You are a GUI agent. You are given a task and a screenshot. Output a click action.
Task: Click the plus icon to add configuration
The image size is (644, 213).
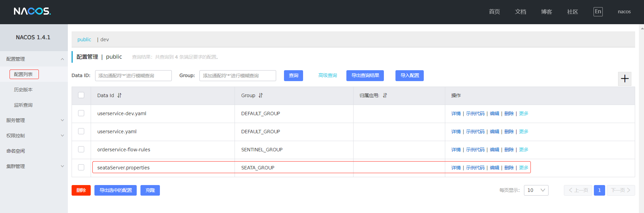point(625,79)
